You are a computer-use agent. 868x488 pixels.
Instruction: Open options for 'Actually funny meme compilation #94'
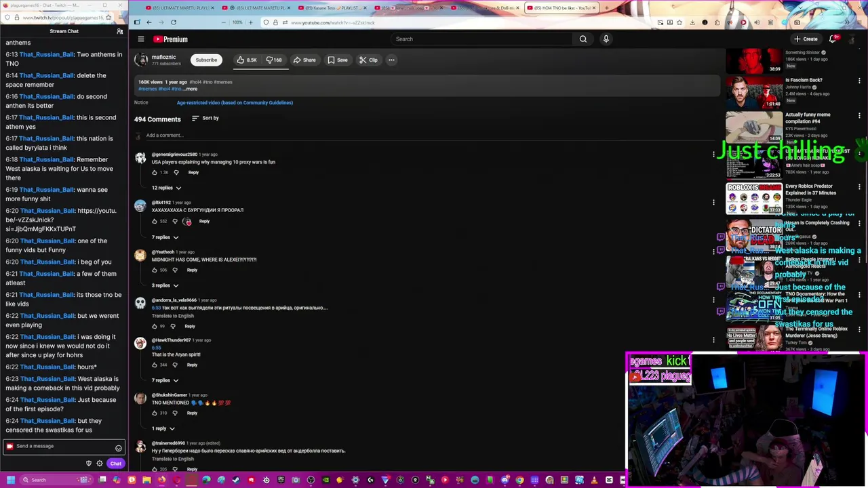tap(859, 116)
